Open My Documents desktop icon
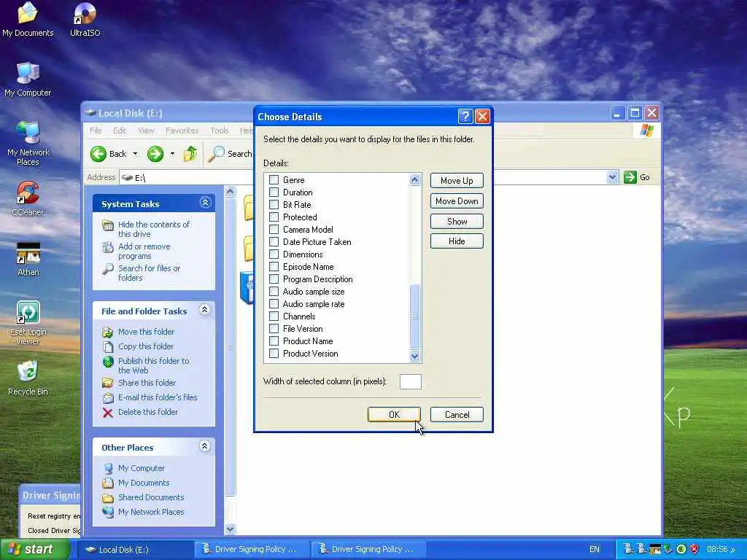Viewport: 747px width, 560px height. 28,19
